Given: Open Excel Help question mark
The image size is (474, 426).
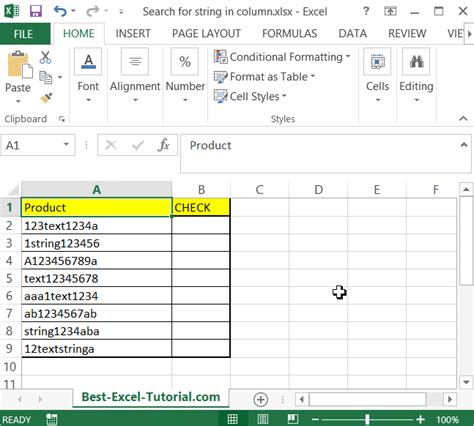Looking at the screenshot, I should (x=366, y=11).
